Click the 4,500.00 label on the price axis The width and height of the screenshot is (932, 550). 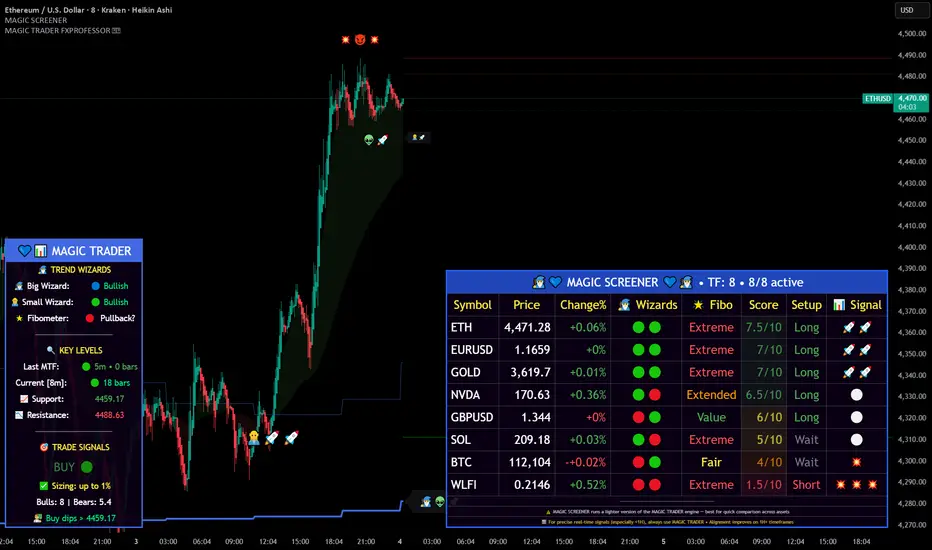[x=912, y=33]
